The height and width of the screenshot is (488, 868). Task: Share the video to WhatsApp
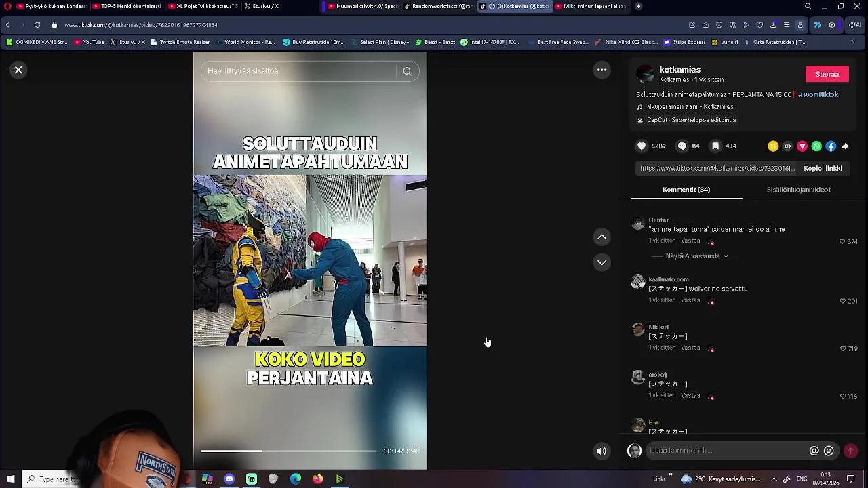[816, 146]
